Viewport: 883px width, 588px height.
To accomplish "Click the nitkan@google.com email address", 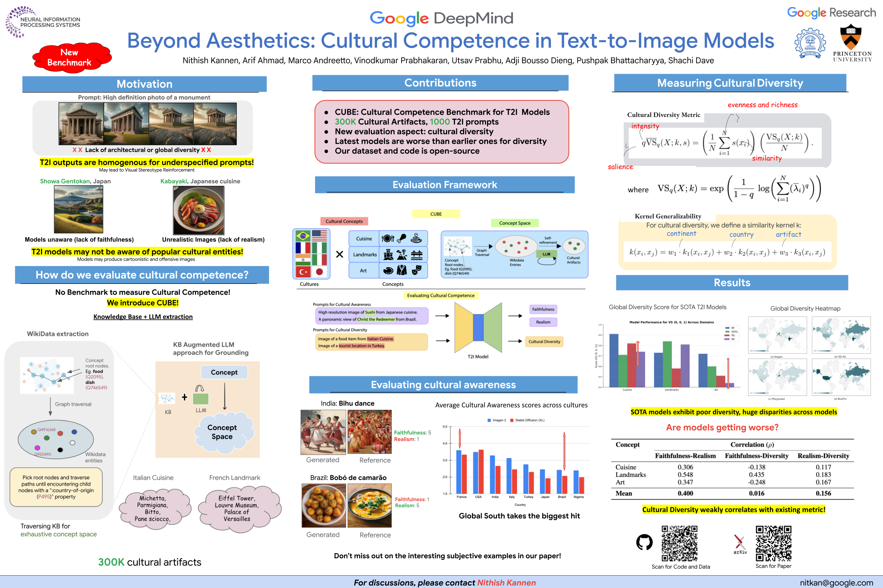I will tap(836, 582).
